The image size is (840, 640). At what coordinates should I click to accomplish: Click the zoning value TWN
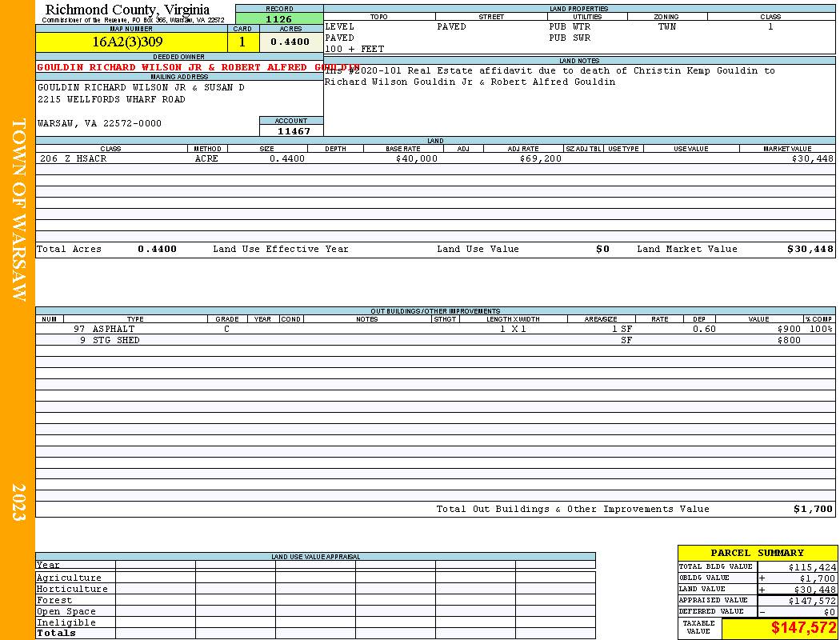[x=667, y=26]
